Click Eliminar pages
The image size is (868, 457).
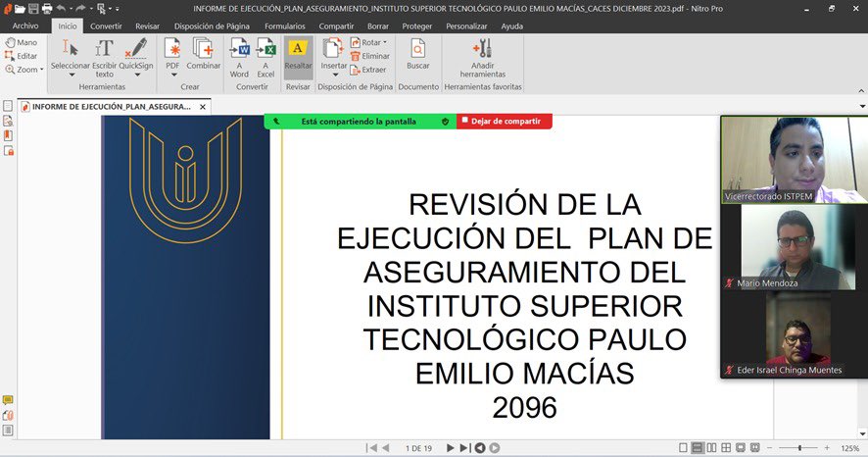(x=369, y=56)
